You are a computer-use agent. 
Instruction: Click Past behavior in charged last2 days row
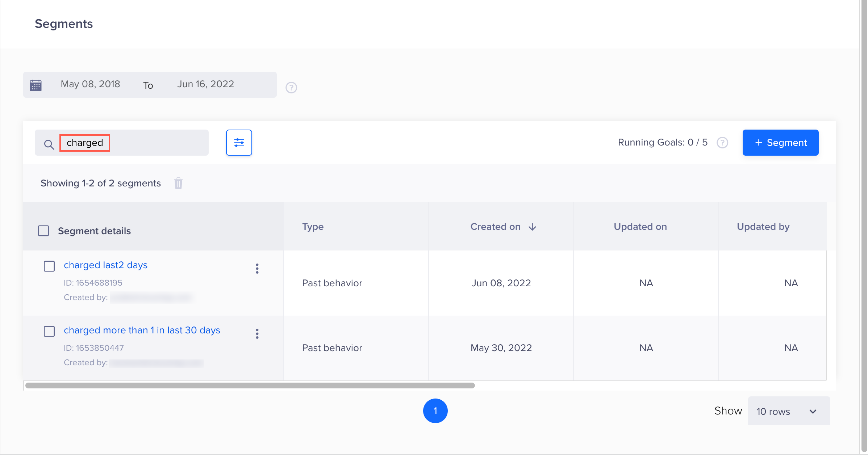[x=332, y=283]
